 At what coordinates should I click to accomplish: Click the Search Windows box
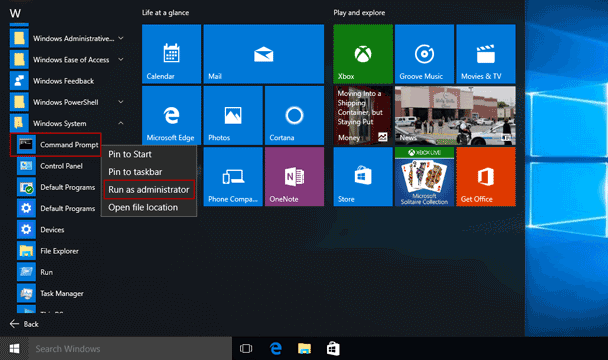(130, 349)
